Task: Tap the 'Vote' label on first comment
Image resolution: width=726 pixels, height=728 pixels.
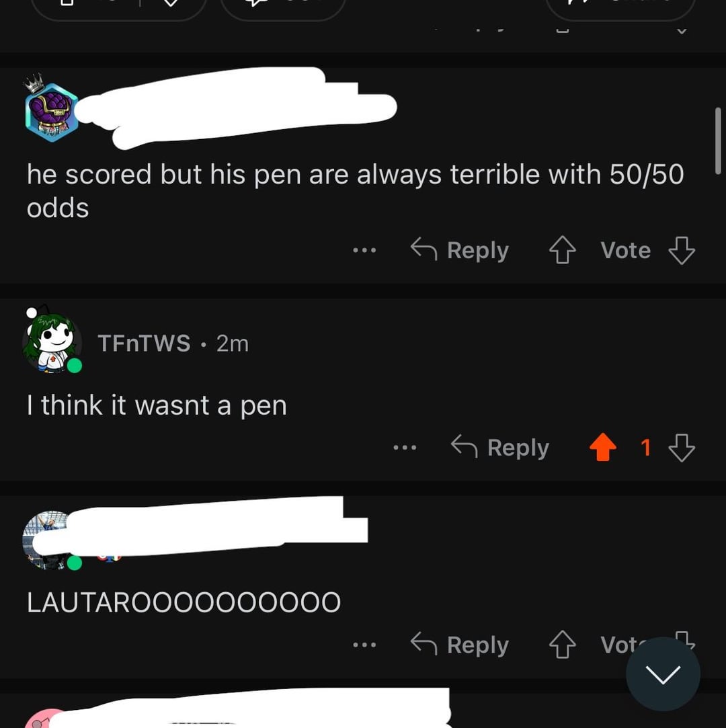Action: [x=625, y=250]
